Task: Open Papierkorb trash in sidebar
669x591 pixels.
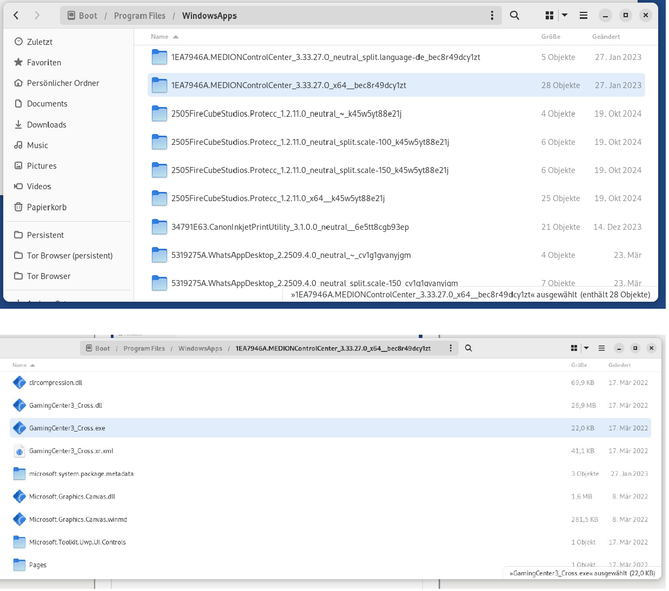Action: point(46,207)
